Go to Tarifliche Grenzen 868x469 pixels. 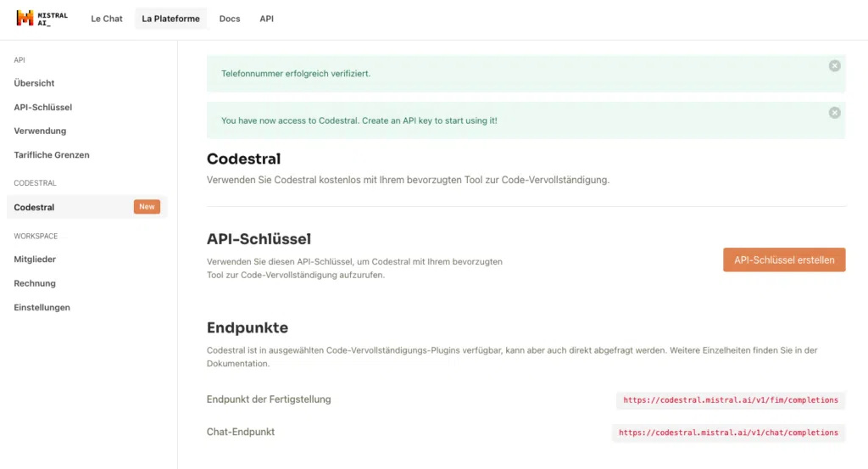tap(52, 155)
